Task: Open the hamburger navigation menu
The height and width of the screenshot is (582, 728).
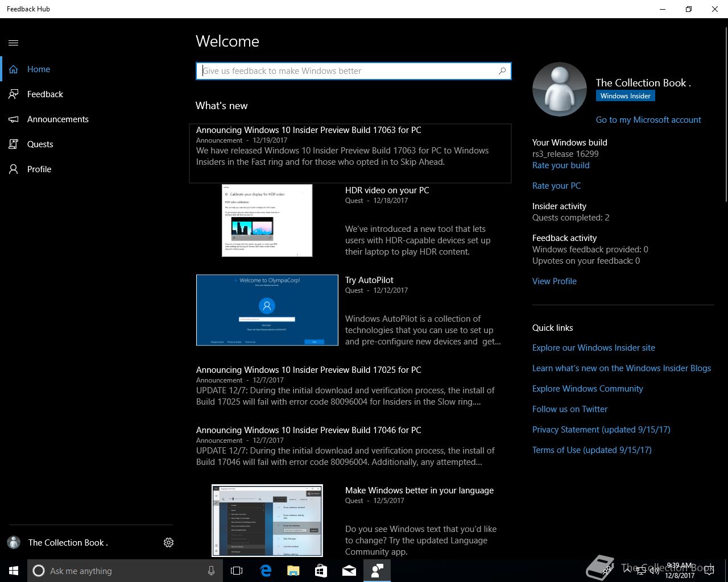Action: pyautogui.click(x=14, y=43)
